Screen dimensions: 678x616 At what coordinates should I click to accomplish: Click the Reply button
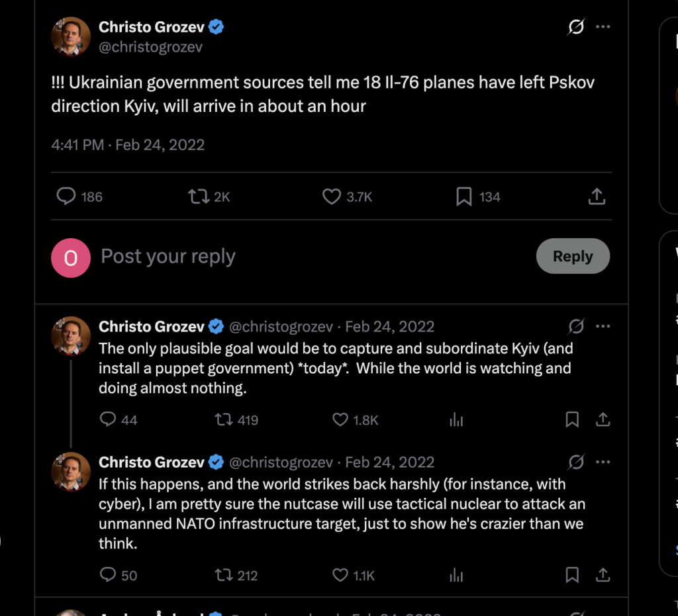click(572, 256)
